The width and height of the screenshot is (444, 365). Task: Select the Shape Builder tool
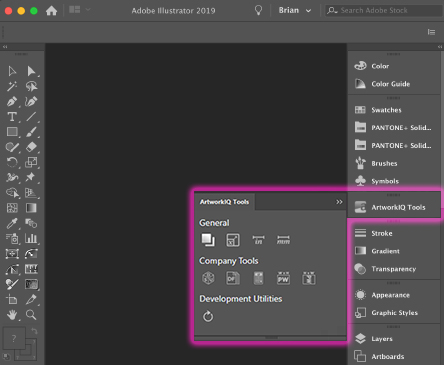12,193
